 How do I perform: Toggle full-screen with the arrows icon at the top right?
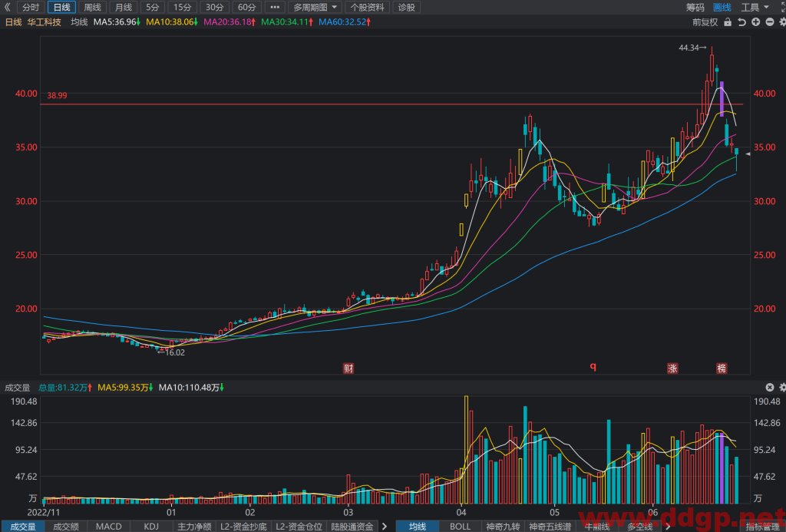tap(782, 7)
